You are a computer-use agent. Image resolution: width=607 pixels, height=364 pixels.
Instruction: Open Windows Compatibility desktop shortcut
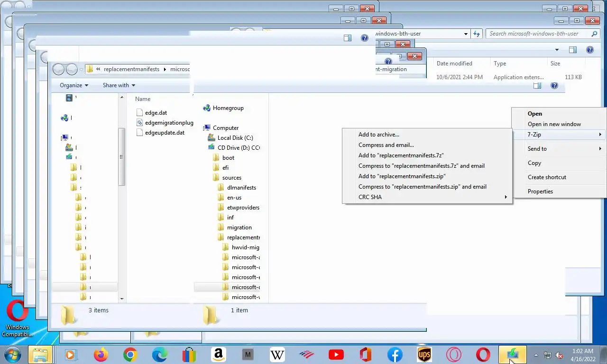point(17,318)
